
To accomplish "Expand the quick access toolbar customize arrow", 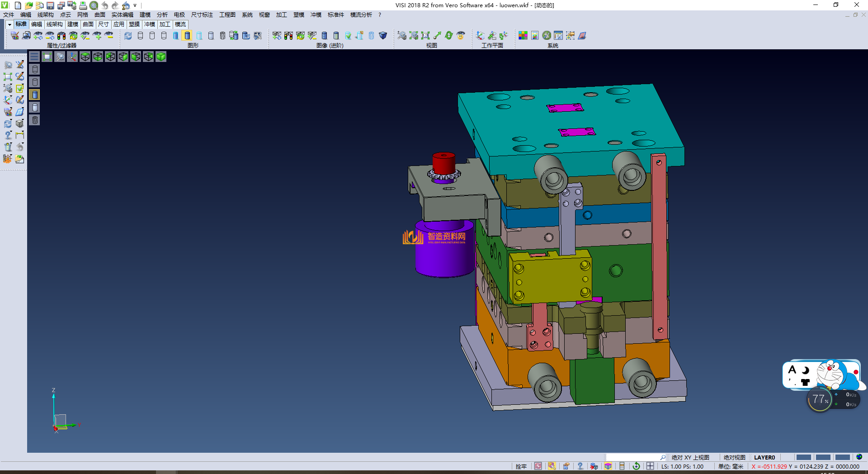I will (135, 5).
